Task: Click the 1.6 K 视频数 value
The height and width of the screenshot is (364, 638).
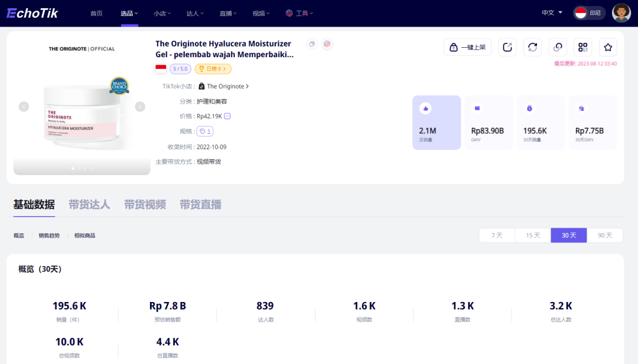Action: [x=364, y=306]
